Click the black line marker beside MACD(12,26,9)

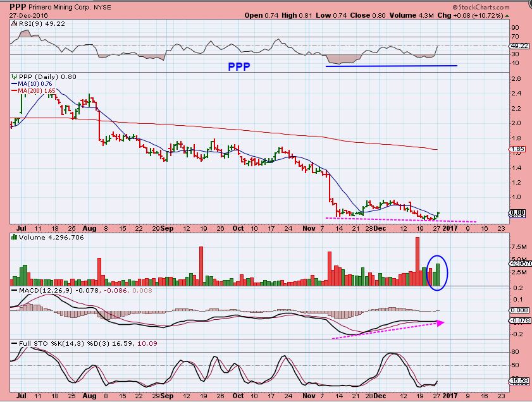click(x=15, y=291)
